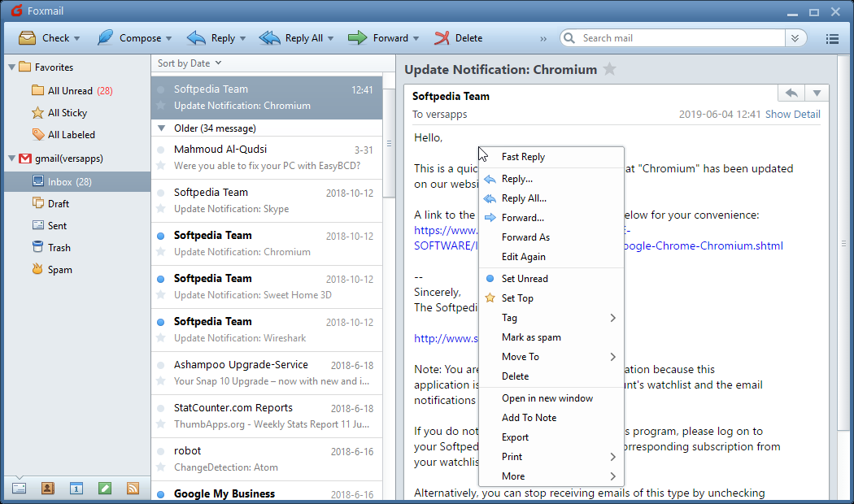The height and width of the screenshot is (504, 854).
Task: Open the Google My Business message
Action: point(267,492)
